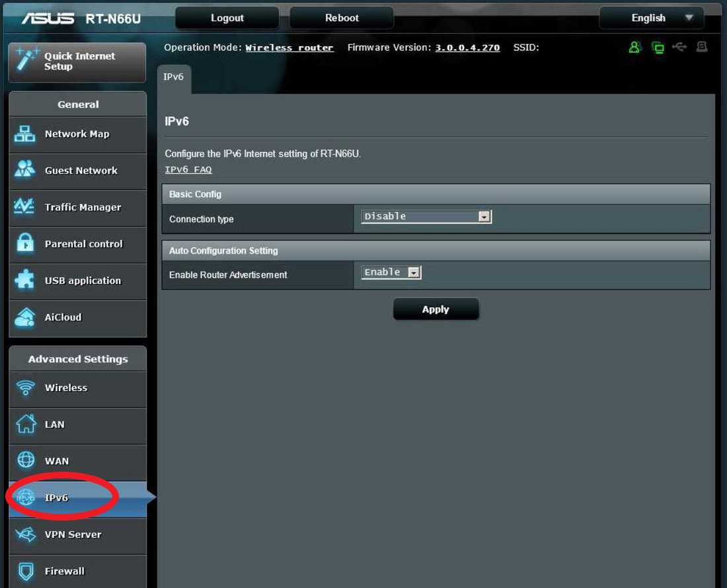Open USB application menu item
This screenshot has width=727, height=588.
pyautogui.click(x=77, y=281)
